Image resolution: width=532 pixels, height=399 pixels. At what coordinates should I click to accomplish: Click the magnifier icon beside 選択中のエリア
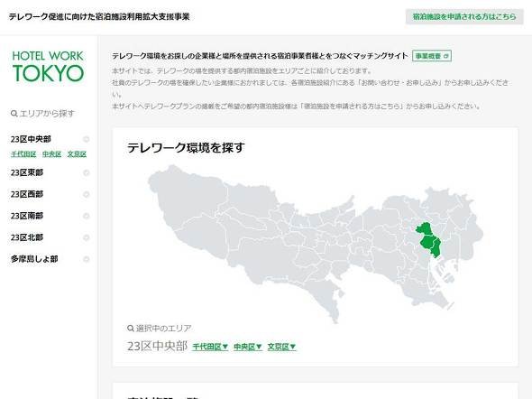pos(131,329)
